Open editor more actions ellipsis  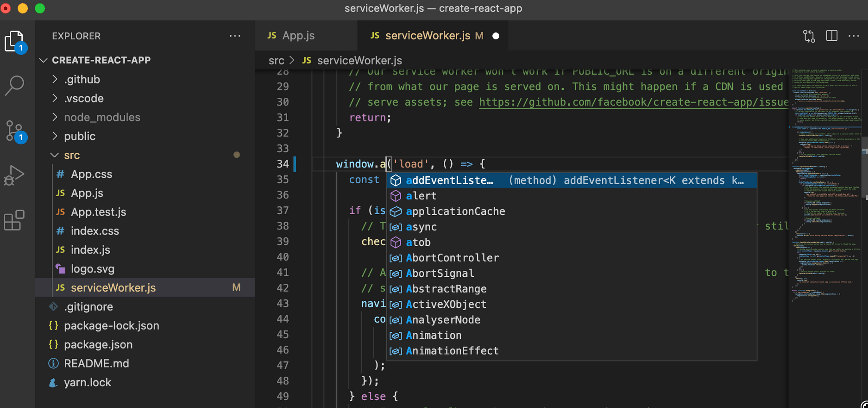[854, 36]
